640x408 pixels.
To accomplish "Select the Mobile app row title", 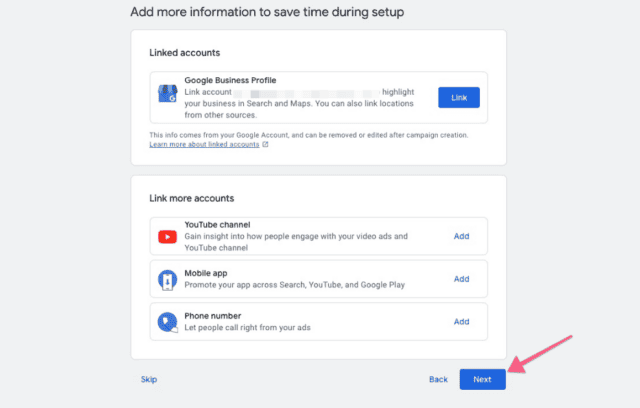I will pyautogui.click(x=206, y=273).
